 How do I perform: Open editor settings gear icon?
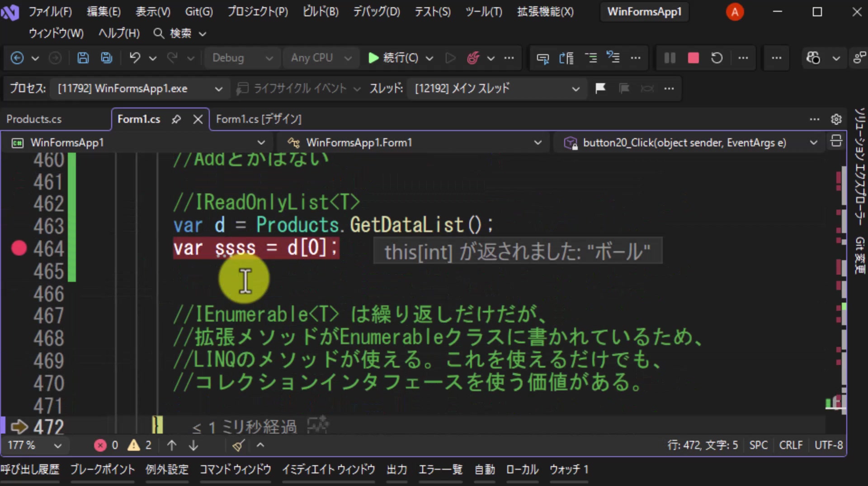(x=836, y=119)
